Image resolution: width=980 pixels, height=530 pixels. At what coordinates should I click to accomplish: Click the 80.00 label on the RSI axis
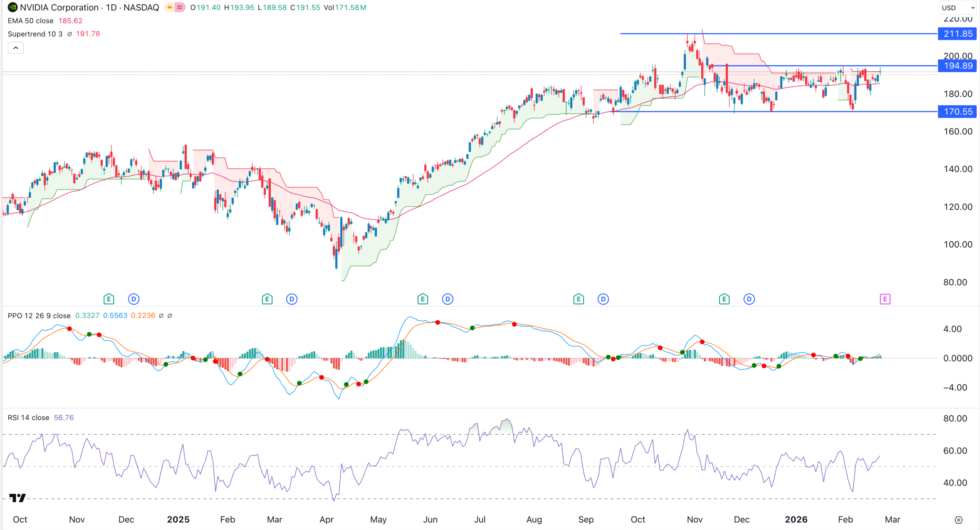[955, 418]
